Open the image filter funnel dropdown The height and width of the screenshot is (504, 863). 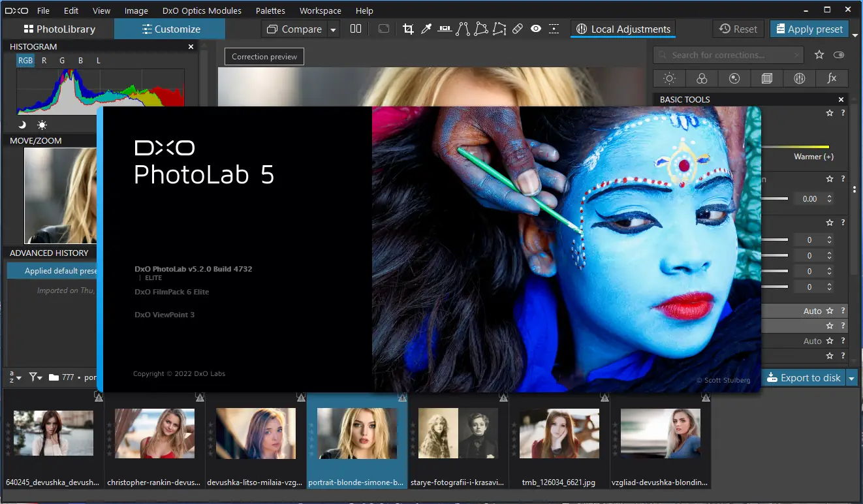click(35, 377)
